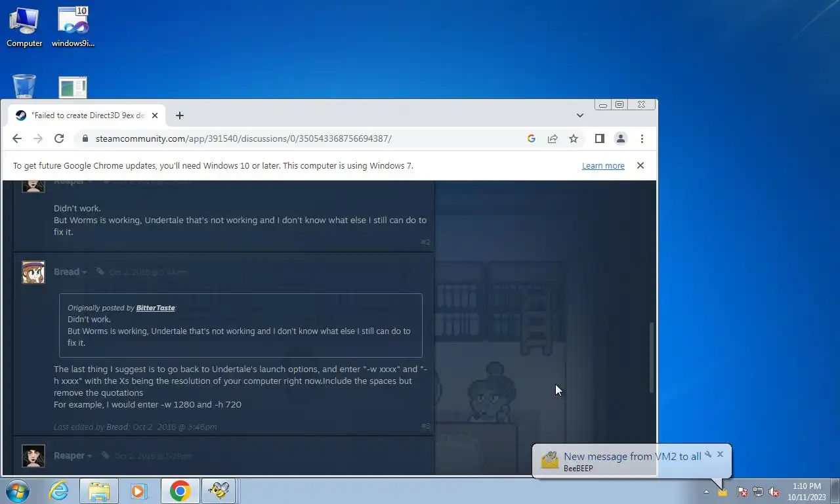Click the Google icon in address bar
This screenshot has height=504, width=840.
(532, 138)
